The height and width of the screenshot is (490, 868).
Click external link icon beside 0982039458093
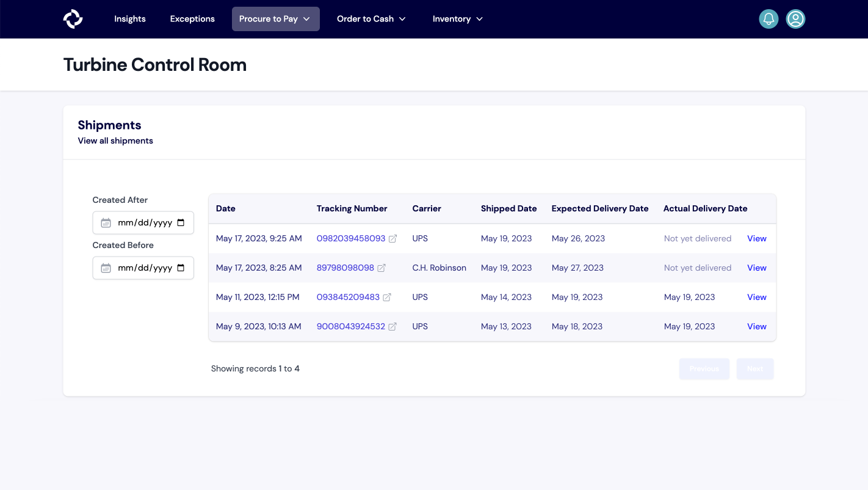[x=392, y=239]
